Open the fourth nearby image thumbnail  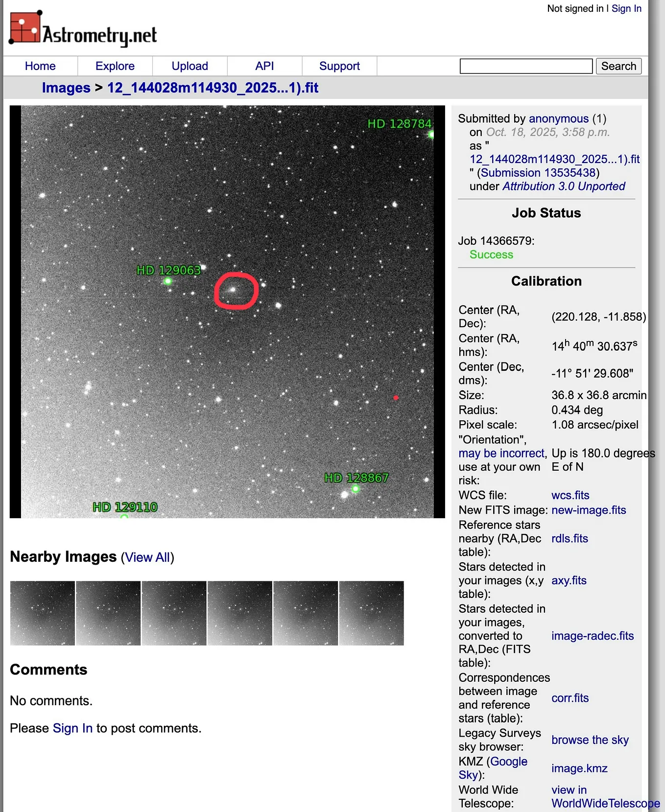point(240,613)
